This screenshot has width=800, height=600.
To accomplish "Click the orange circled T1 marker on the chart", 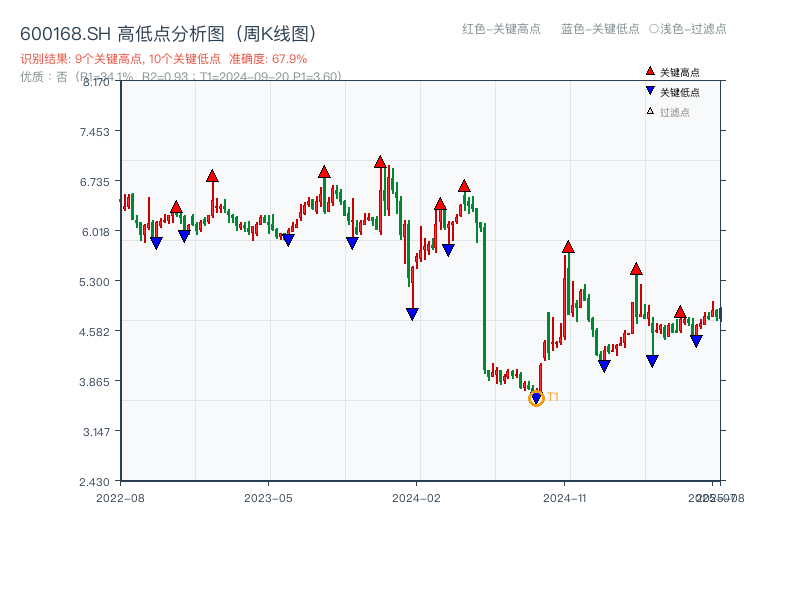I will [536, 398].
